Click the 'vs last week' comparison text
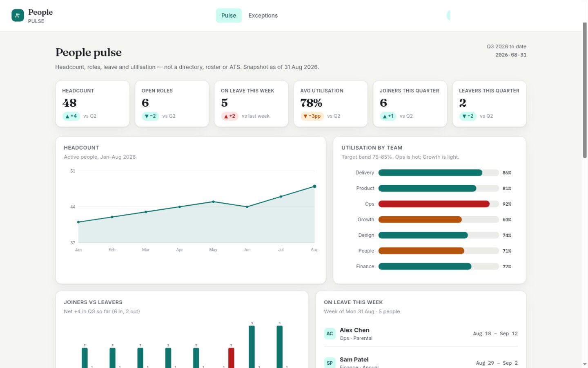 [256, 116]
